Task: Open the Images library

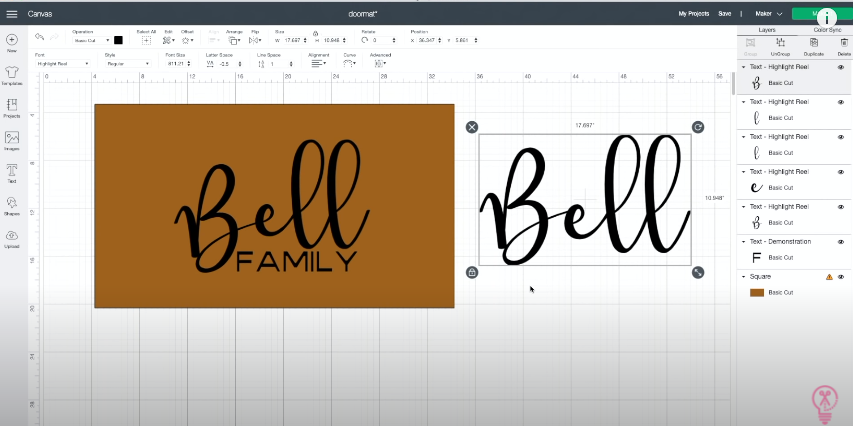Action: tap(11, 138)
